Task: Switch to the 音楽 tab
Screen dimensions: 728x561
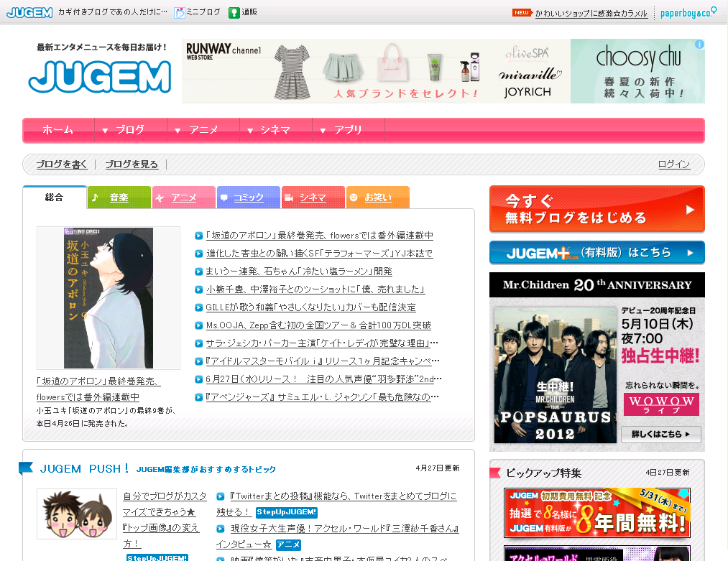Action: pos(119,198)
